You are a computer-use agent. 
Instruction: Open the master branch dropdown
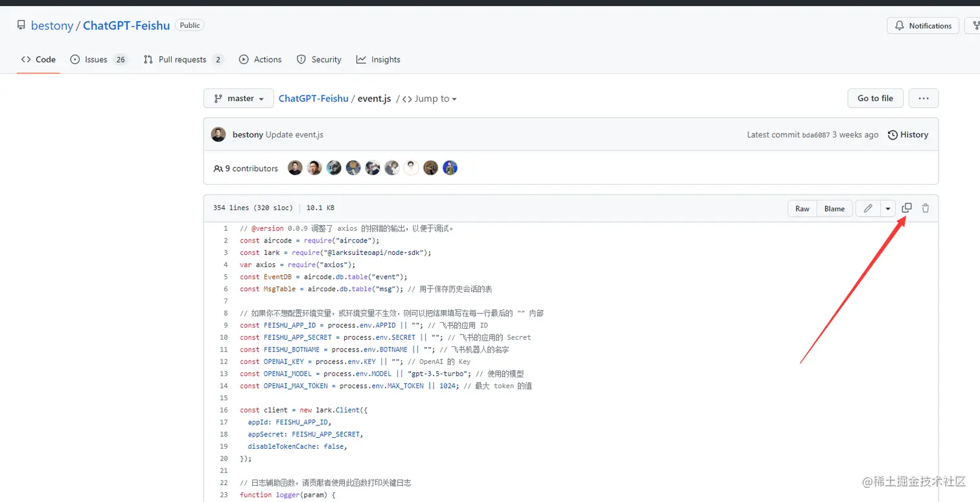pos(239,98)
